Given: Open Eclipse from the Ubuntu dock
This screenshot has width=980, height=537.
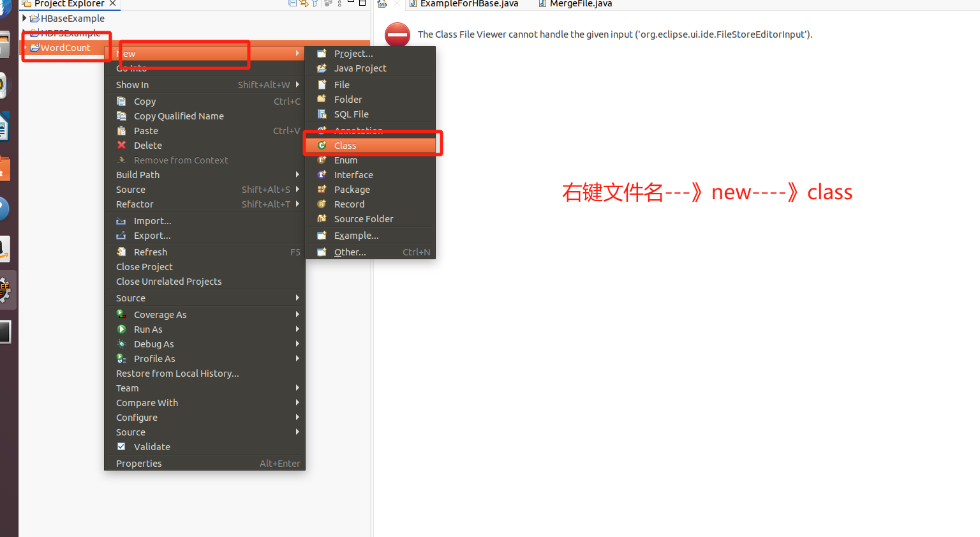Looking at the screenshot, I should tap(5, 290).
